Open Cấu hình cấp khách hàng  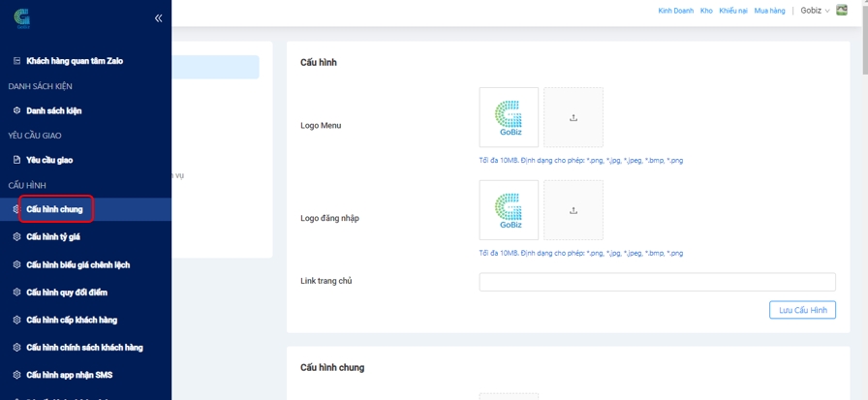click(x=72, y=320)
